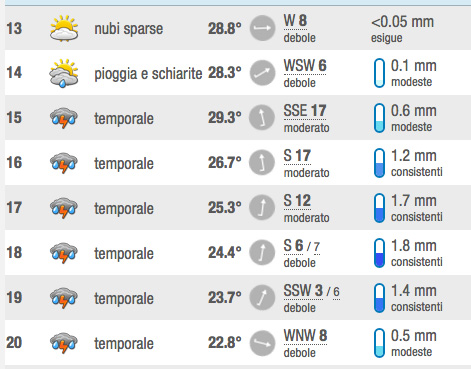Click the thunderstorm icon at hour 20
Image resolution: width=471 pixels, height=369 pixels.
pos(64,343)
